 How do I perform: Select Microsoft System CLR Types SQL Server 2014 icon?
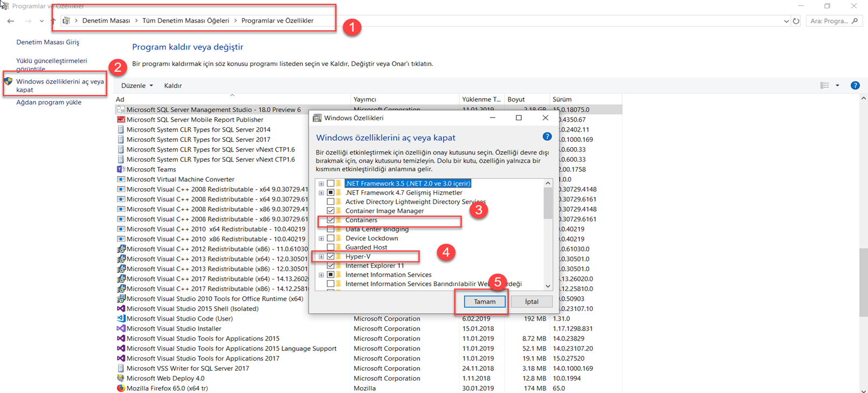[x=121, y=129]
